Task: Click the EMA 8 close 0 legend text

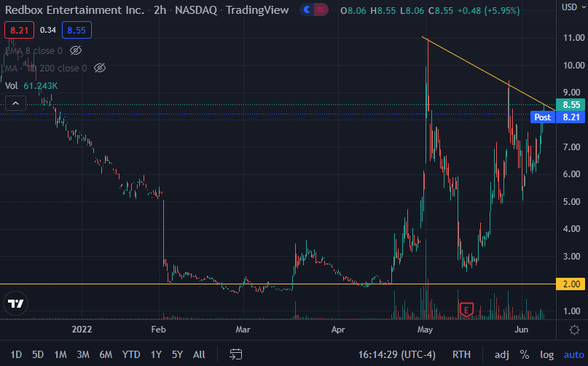Action: [34, 50]
